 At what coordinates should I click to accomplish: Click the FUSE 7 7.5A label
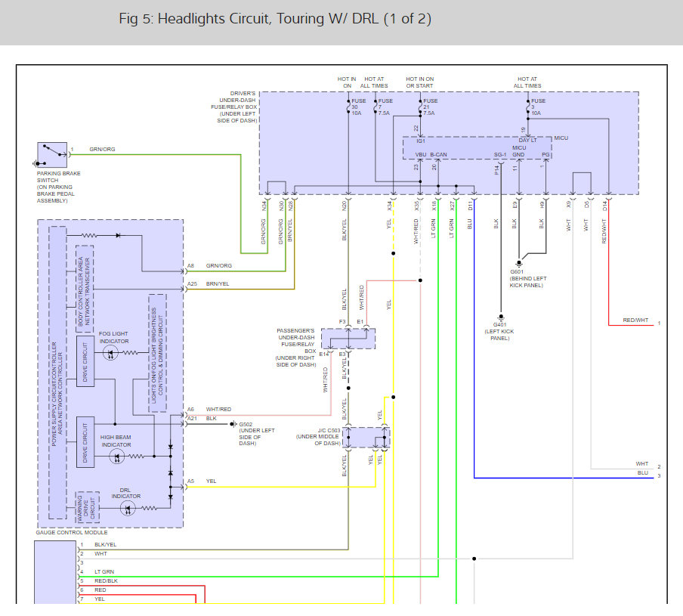click(385, 107)
